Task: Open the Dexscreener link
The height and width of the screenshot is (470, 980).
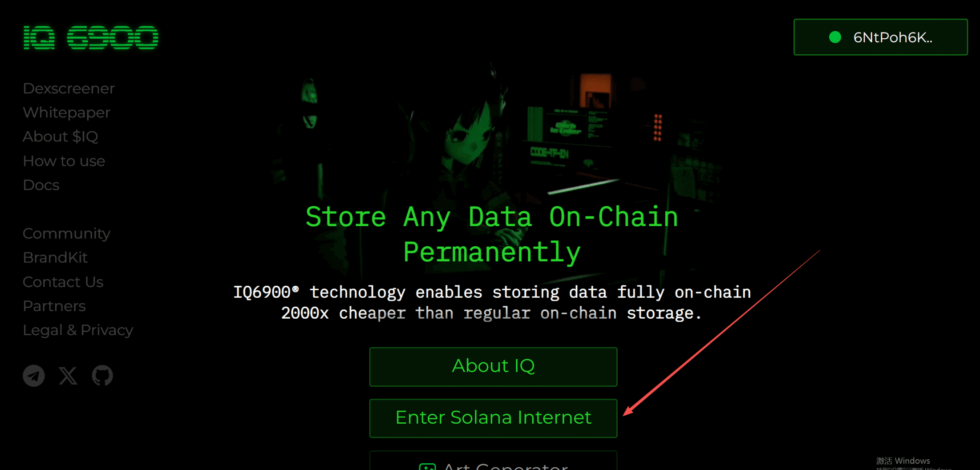Action: click(x=69, y=89)
